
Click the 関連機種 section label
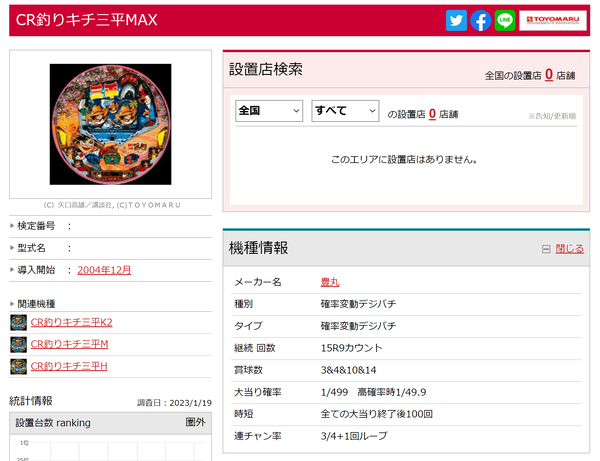coord(36,304)
